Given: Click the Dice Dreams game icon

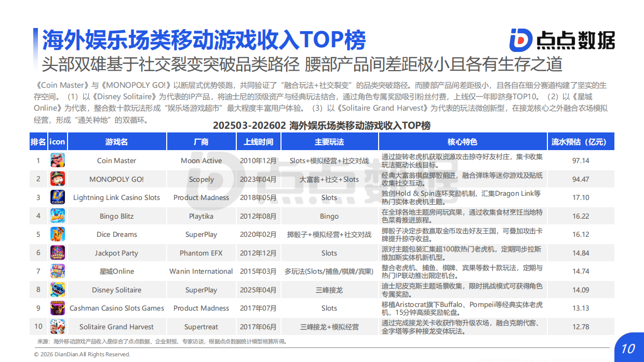Looking at the screenshot, I should (57, 234).
